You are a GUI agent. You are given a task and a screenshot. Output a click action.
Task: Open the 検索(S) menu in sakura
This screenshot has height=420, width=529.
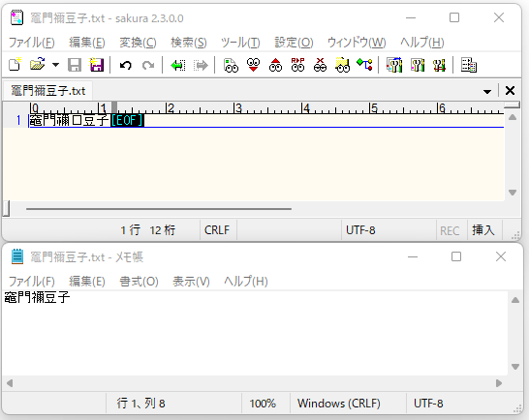point(189,43)
